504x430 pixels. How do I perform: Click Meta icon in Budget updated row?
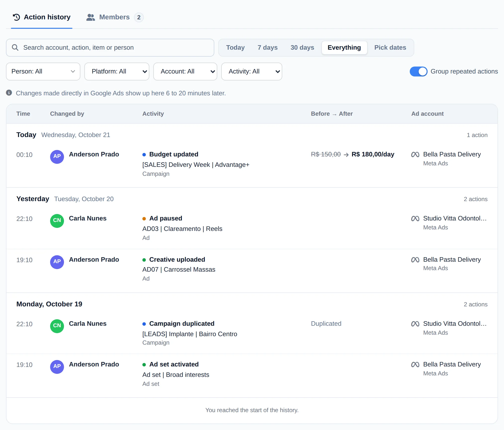[x=415, y=154]
